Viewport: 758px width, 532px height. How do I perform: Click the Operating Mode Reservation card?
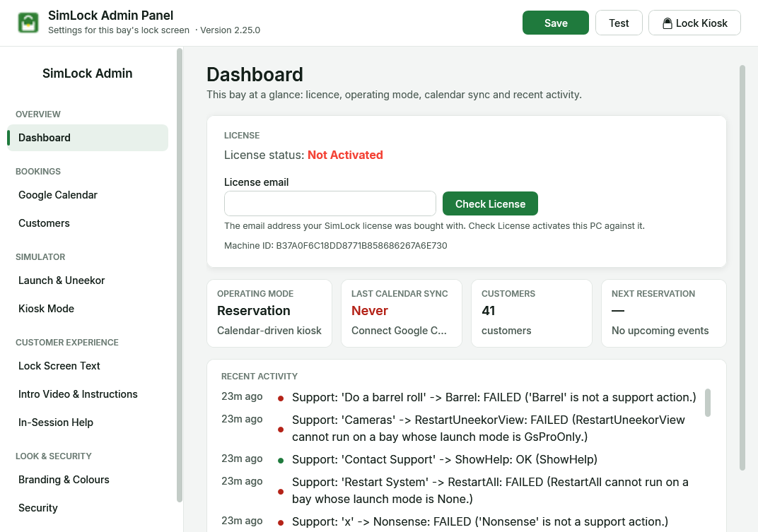[x=269, y=313]
